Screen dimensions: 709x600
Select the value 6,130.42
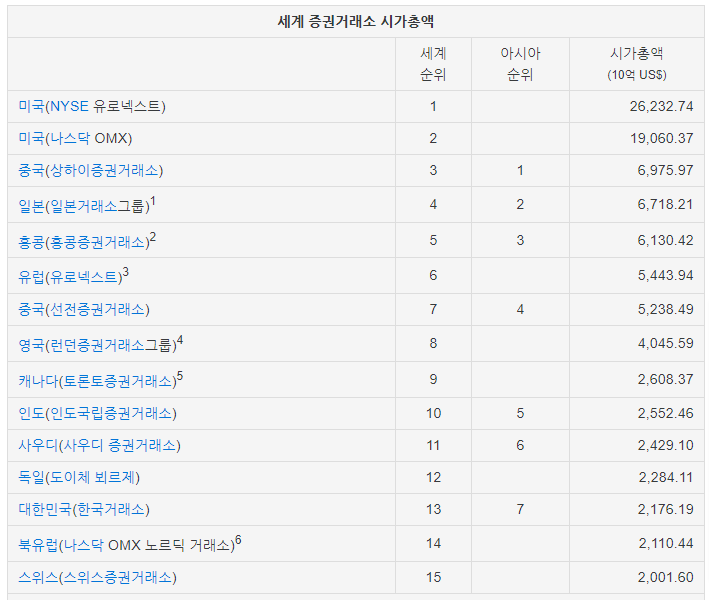click(x=665, y=240)
